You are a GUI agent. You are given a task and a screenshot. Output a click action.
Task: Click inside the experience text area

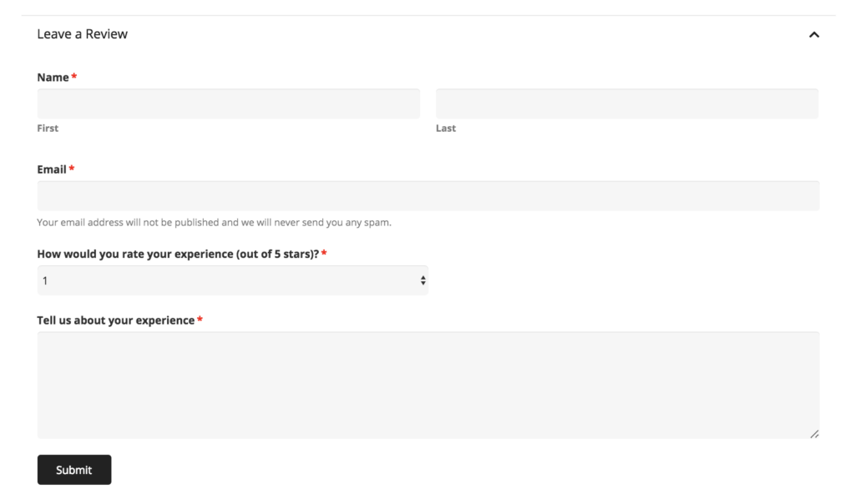point(427,385)
